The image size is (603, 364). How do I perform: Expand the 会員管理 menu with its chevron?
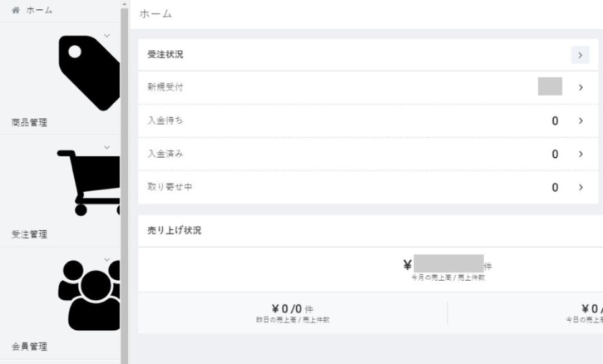point(106,260)
